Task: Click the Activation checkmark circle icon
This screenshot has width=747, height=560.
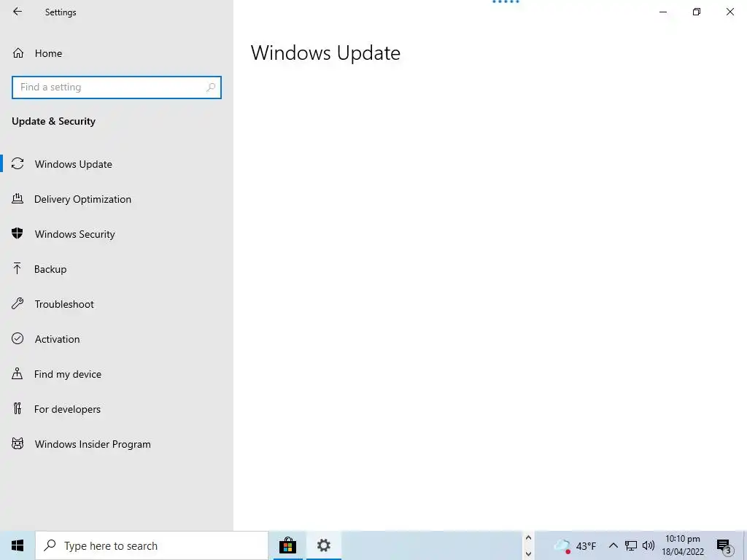Action: tap(18, 338)
